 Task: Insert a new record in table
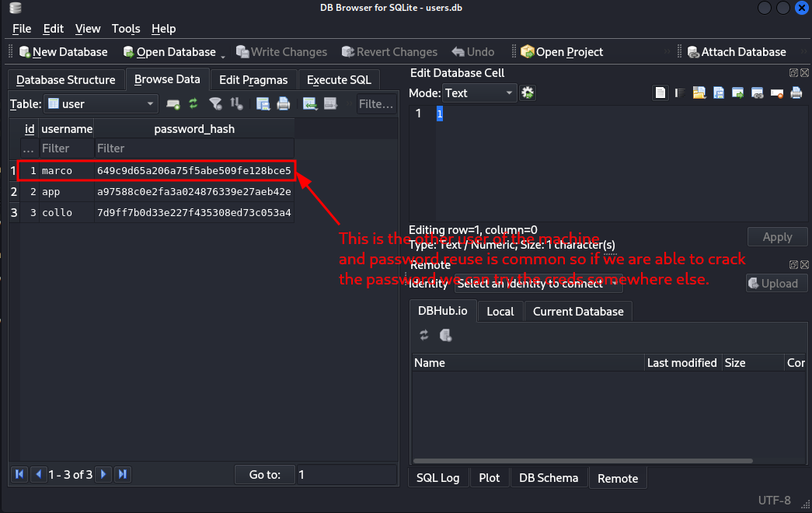pos(309,103)
